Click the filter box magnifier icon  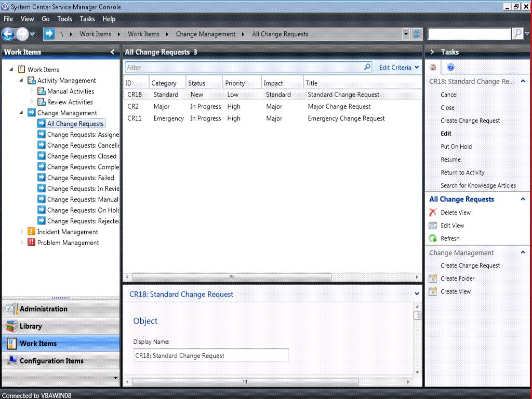[367, 67]
